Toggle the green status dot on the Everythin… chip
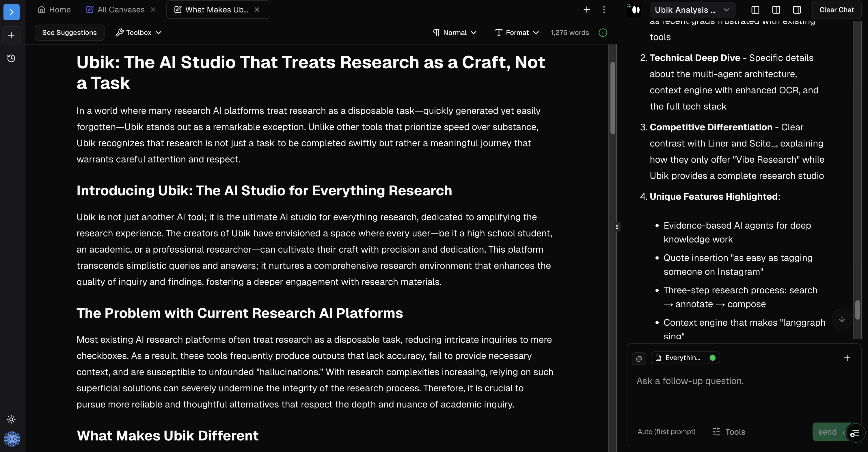Viewport: 868px width, 452px height. (713, 358)
